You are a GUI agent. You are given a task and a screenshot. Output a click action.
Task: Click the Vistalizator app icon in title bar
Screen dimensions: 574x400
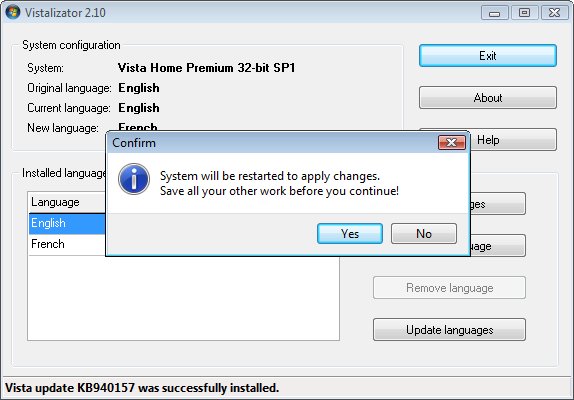[x=13, y=12]
